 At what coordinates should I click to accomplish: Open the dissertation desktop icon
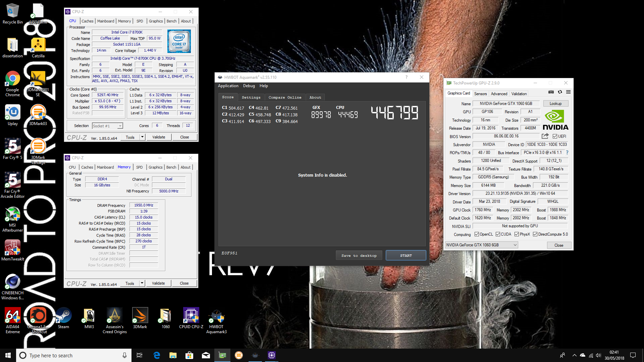pos(12,48)
